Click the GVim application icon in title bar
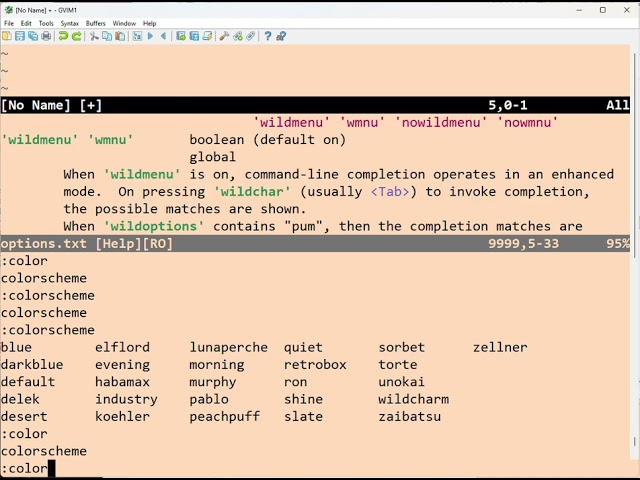The height and width of the screenshot is (480, 640). coord(9,10)
